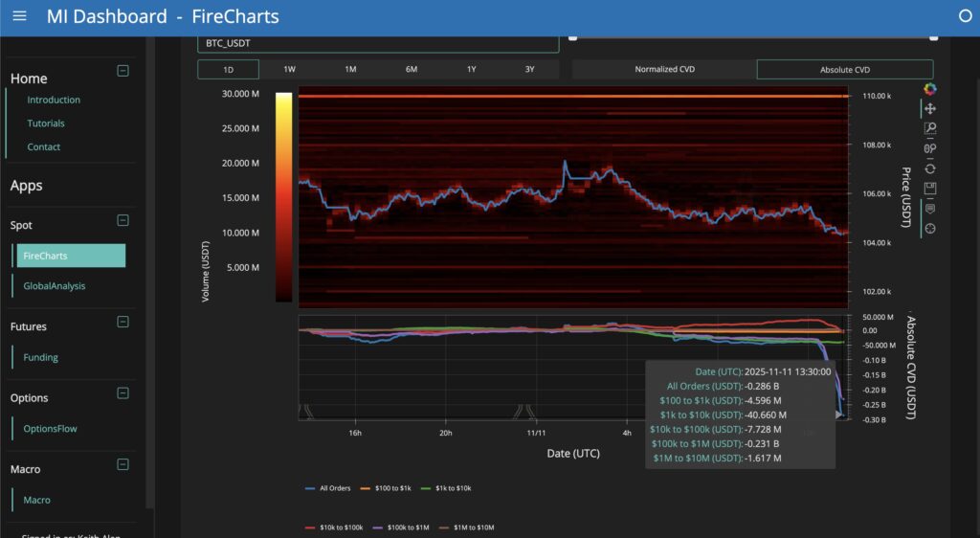The width and height of the screenshot is (980, 538).
Task: Open the Tutorials link
Action: pos(46,123)
